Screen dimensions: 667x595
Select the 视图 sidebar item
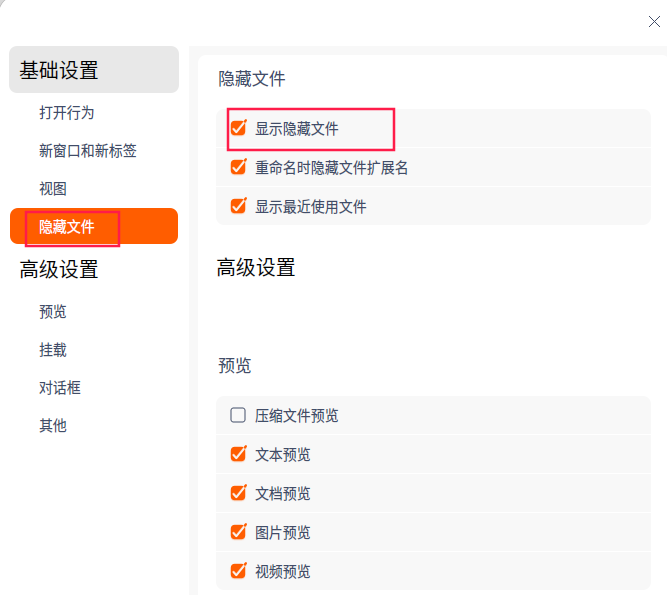[x=53, y=189]
